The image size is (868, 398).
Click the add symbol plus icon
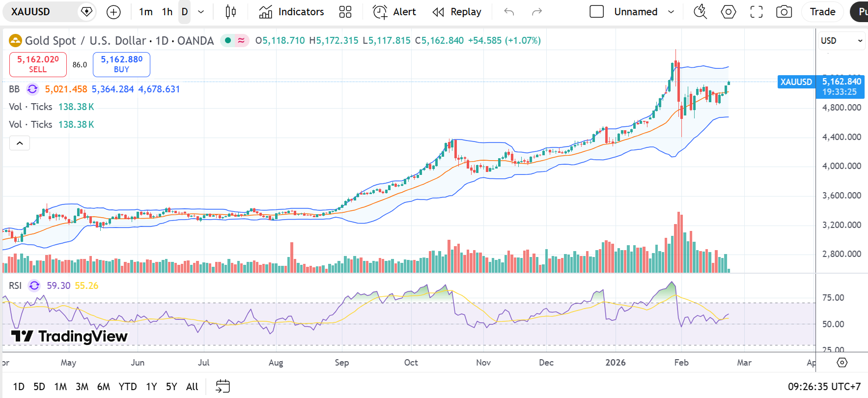pyautogui.click(x=113, y=12)
